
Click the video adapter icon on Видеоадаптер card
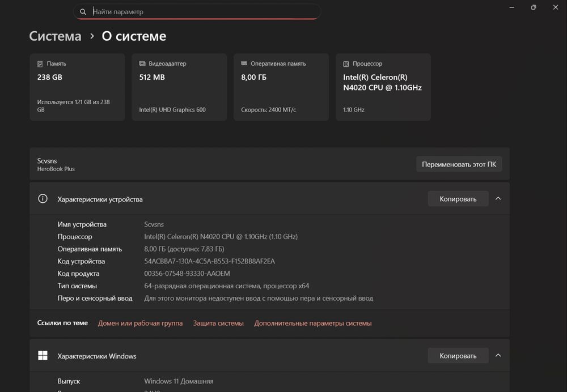[x=142, y=64]
